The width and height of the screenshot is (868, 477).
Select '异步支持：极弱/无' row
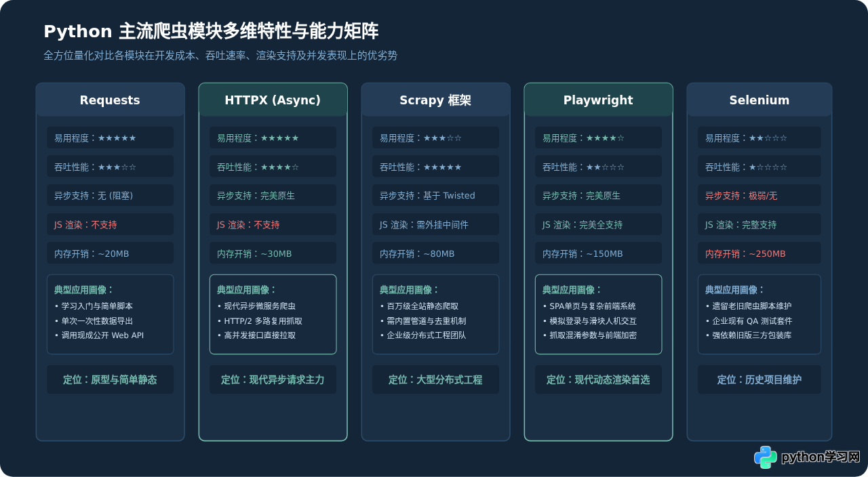coord(759,196)
